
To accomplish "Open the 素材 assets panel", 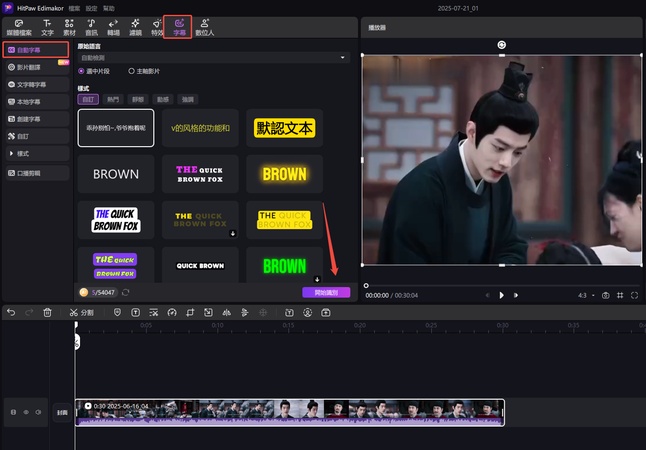I will coord(69,28).
